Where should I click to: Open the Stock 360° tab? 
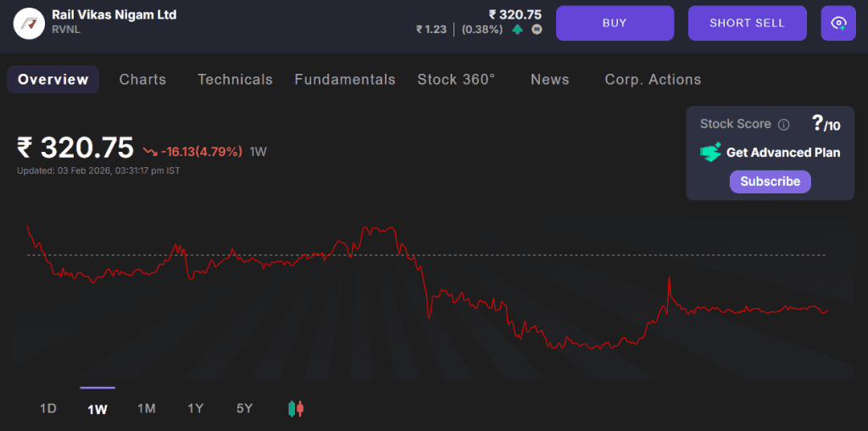tap(456, 80)
